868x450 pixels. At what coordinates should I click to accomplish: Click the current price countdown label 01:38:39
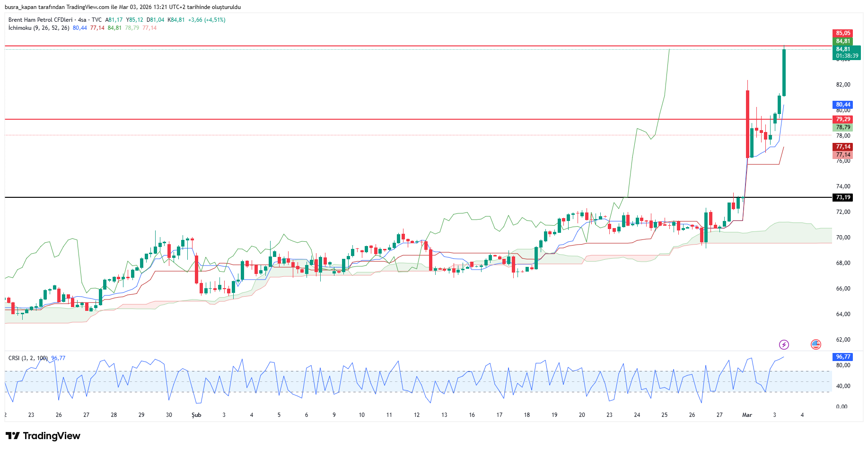coord(846,56)
